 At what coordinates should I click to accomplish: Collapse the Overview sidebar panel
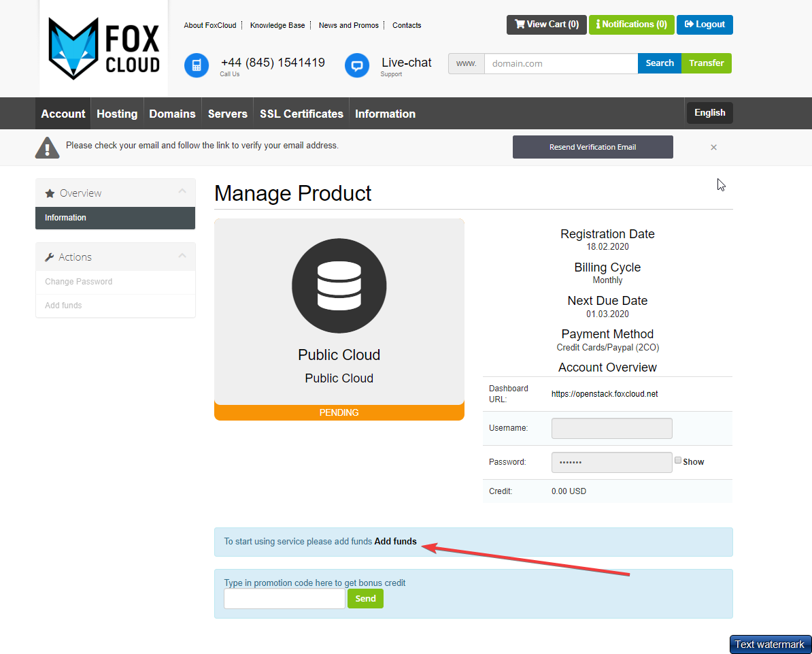coord(182,192)
